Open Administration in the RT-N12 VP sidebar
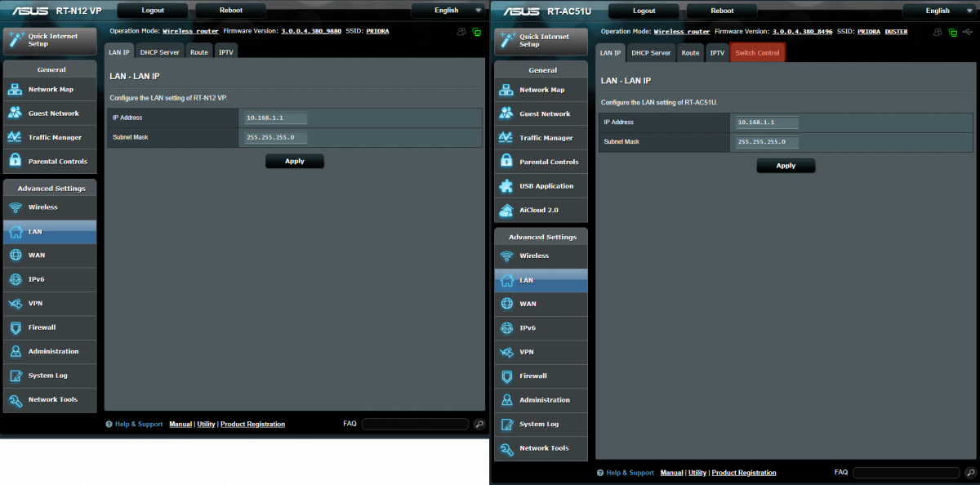980x485 pixels. coord(50,352)
